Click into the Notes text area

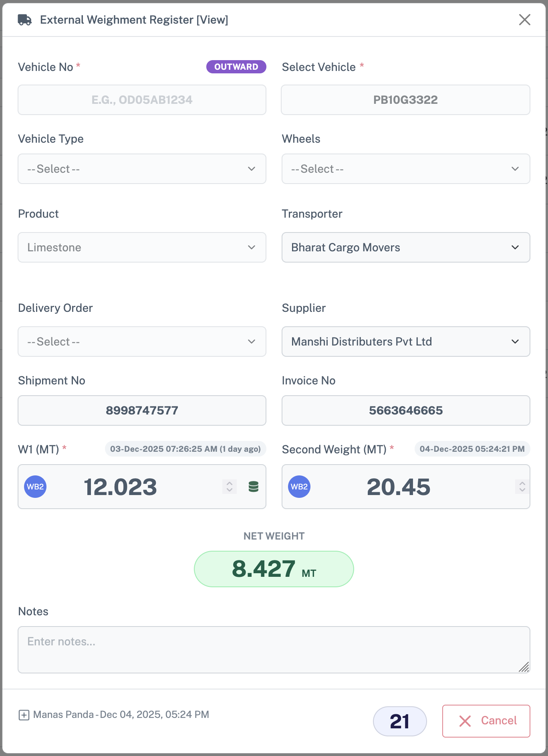[x=274, y=649]
